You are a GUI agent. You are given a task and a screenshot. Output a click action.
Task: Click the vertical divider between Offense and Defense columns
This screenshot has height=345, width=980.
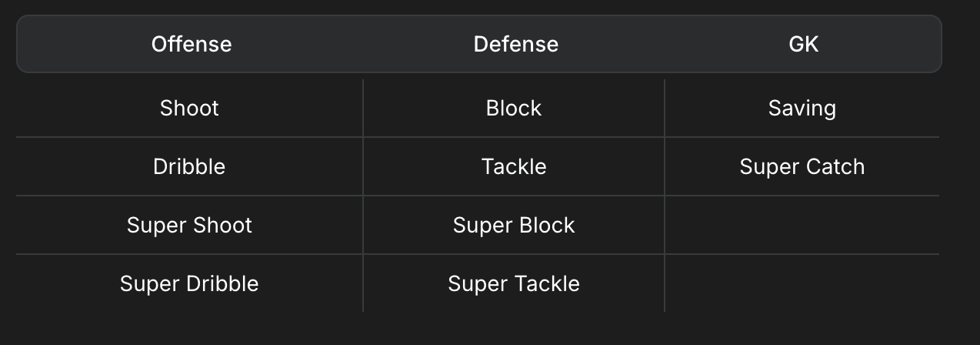coord(363,196)
